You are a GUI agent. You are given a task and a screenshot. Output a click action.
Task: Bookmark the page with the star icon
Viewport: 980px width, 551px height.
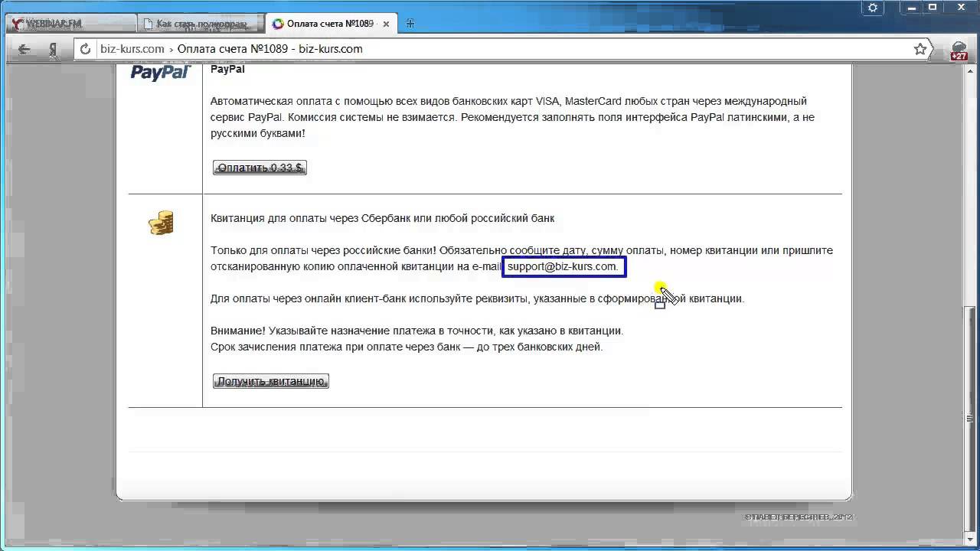pos(920,49)
